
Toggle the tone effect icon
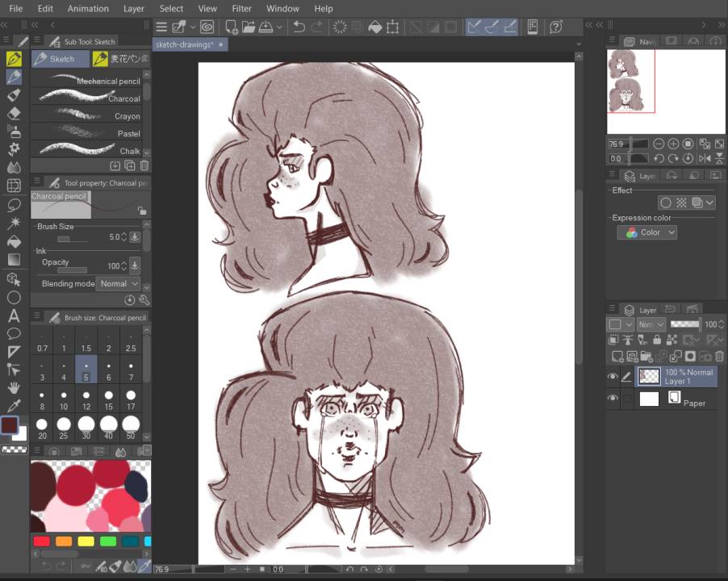click(x=681, y=203)
